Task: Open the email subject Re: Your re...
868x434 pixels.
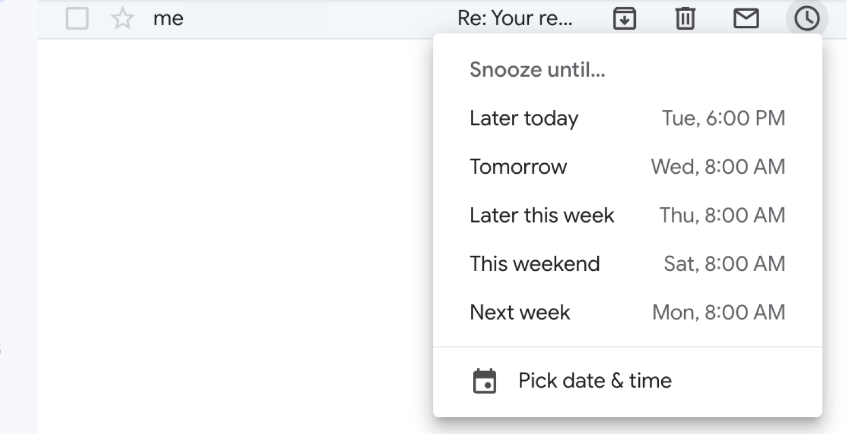Action: pos(515,18)
